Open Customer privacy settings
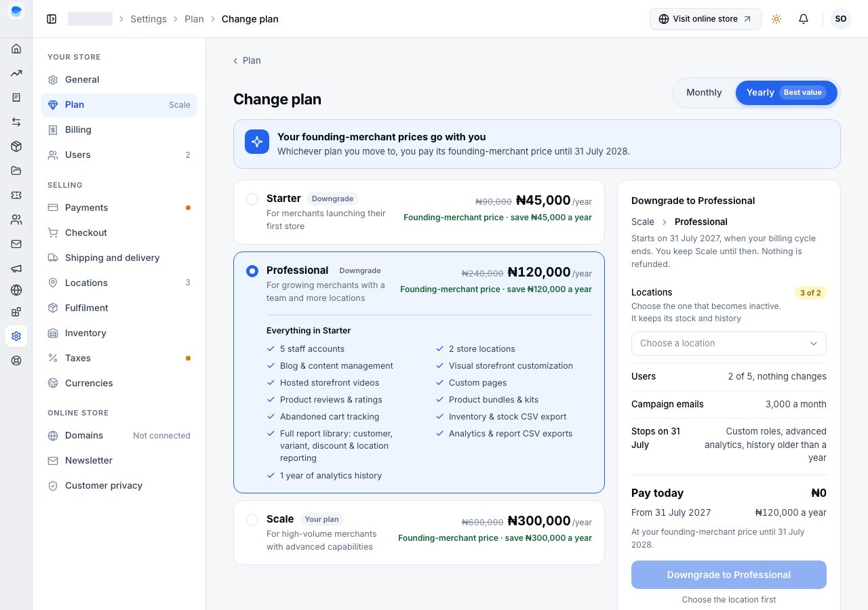 coord(119,486)
